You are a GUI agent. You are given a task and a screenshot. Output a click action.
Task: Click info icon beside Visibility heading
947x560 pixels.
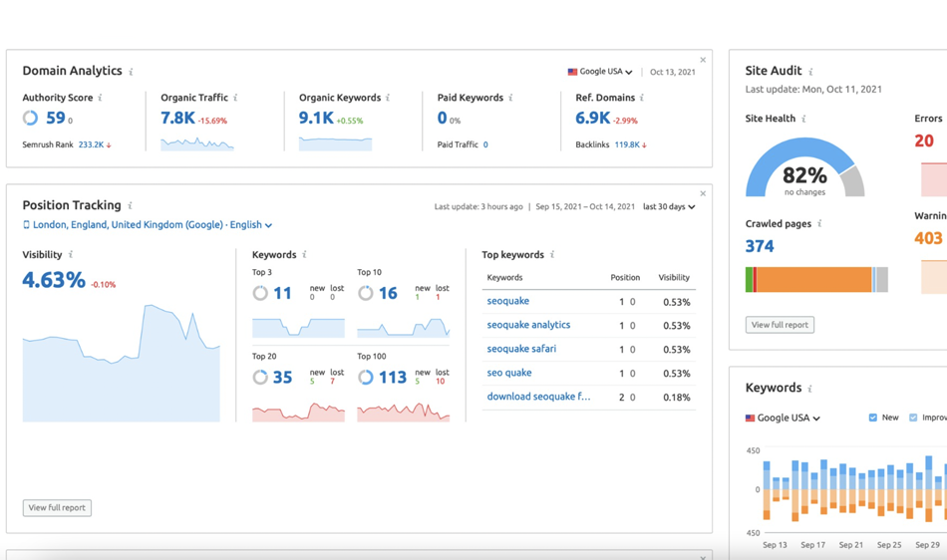(71, 255)
